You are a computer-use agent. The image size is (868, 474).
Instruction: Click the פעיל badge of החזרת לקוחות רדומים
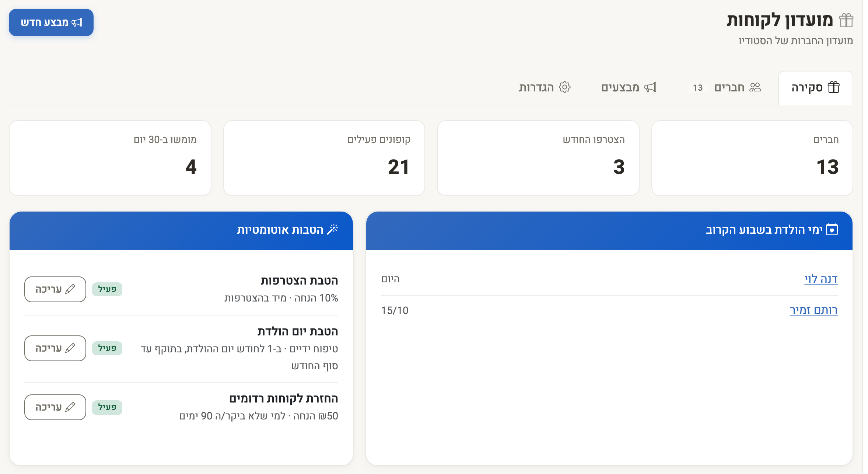(x=107, y=407)
